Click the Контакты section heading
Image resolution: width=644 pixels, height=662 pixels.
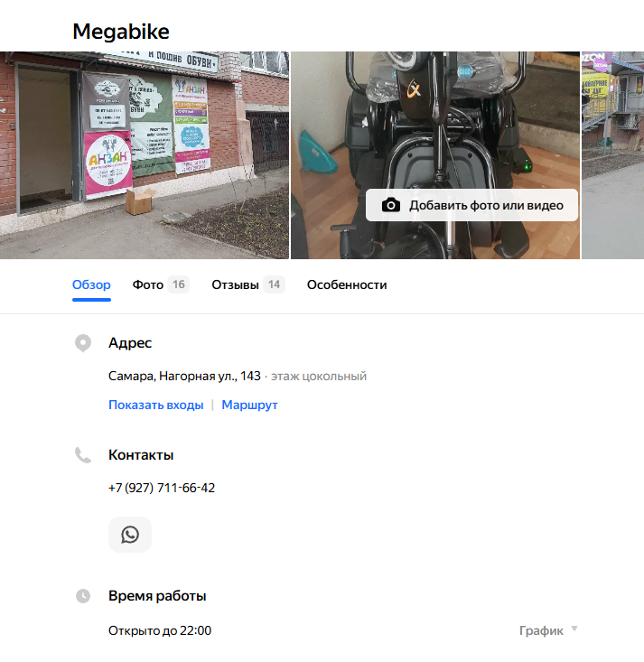(141, 455)
